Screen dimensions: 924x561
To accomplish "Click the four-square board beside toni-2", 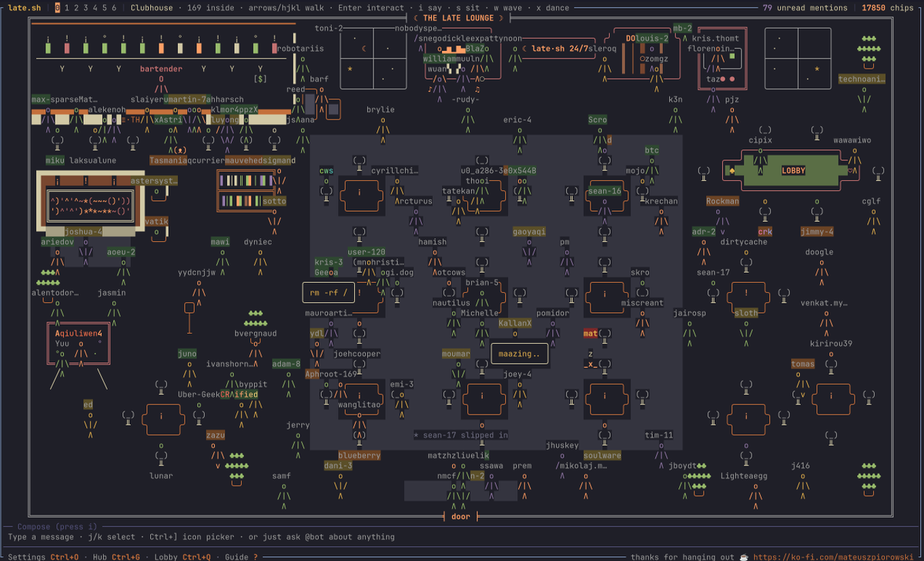I will point(373,58).
